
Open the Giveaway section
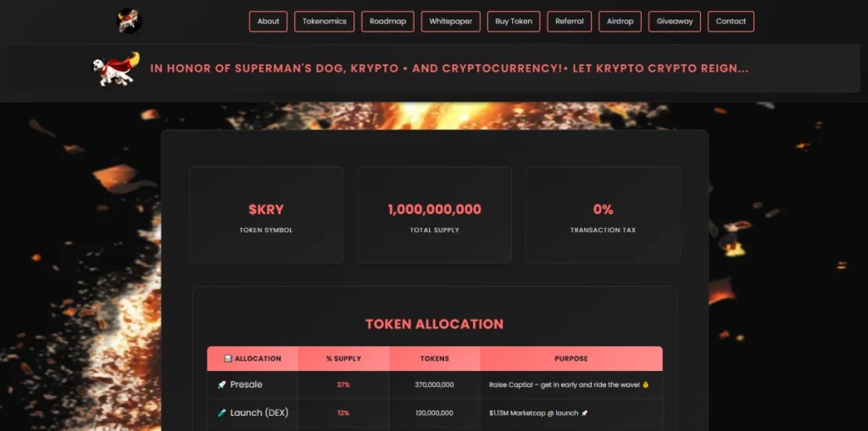[674, 21]
